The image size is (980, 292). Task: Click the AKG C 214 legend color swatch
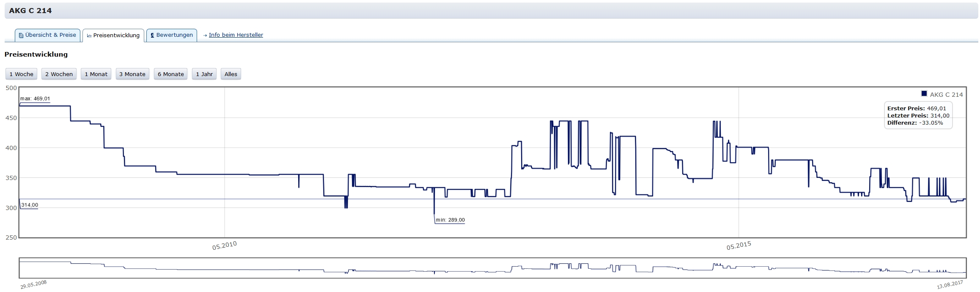(924, 94)
